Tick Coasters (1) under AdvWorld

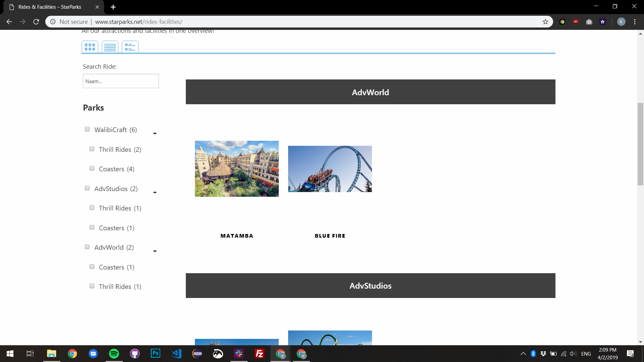[x=92, y=266]
